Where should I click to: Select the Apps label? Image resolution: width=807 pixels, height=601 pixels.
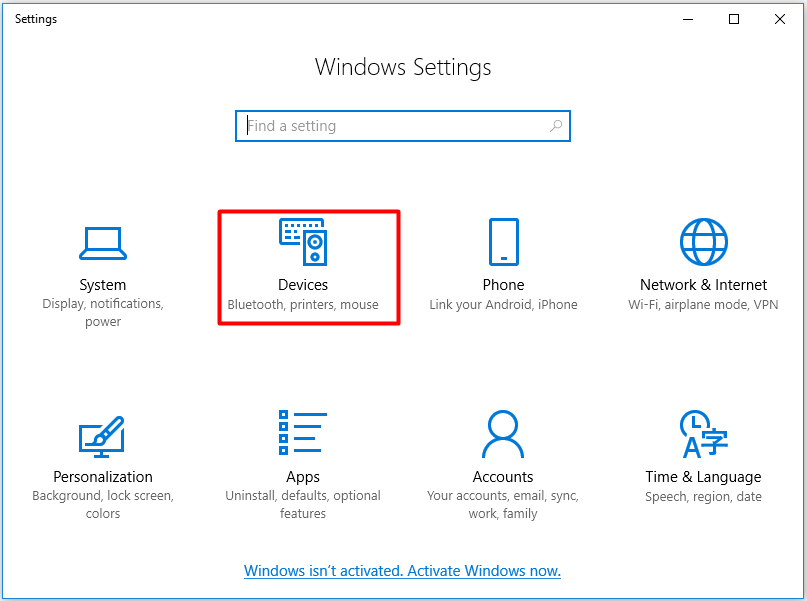[303, 477]
